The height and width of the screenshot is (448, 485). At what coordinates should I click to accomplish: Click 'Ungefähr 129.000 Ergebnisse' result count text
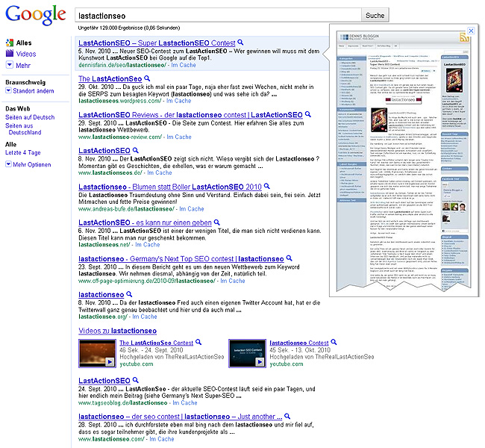click(x=129, y=28)
